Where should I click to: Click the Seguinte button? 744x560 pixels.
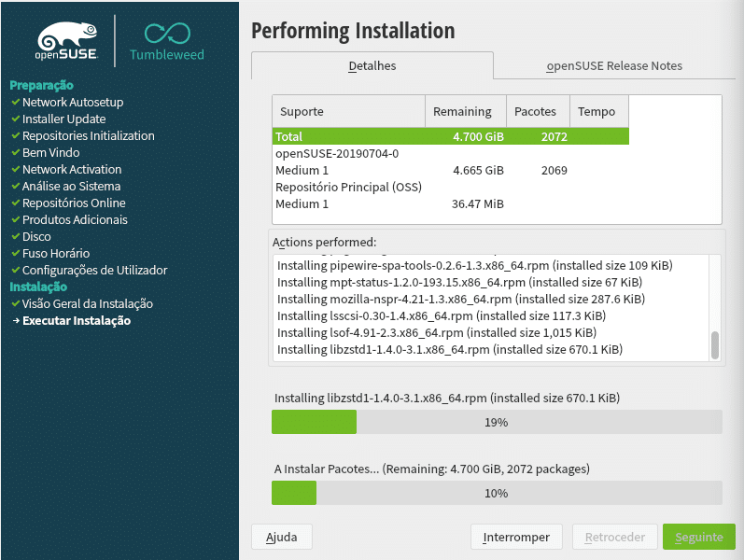(x=699, y=537)
